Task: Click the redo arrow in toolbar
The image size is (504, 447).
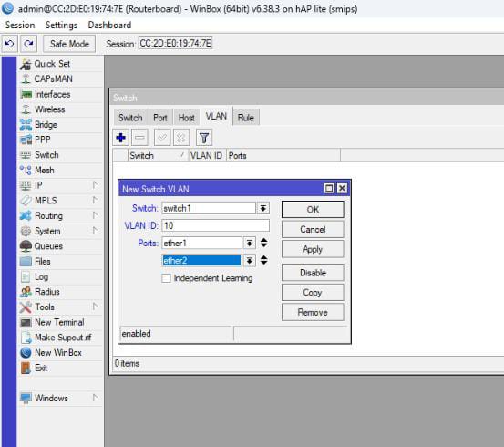Action: pyautogui.click(x=28, y=44)
